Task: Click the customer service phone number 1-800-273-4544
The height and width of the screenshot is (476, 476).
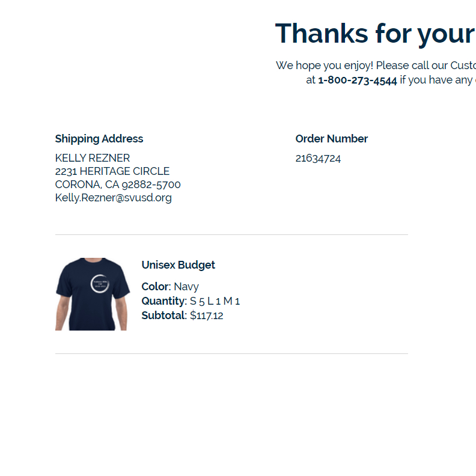Action: [x=358, y=80]
